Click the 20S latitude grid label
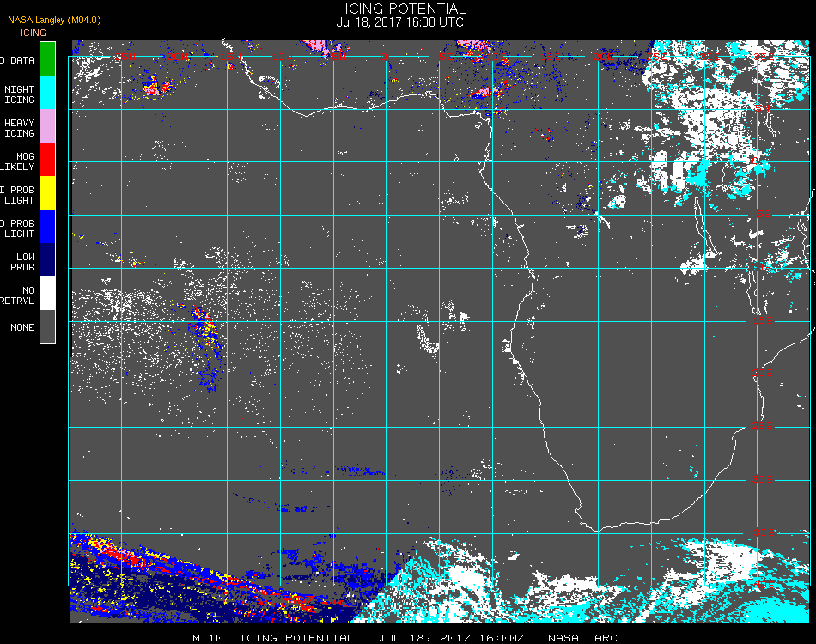816x644 pixels. [763, 373]
